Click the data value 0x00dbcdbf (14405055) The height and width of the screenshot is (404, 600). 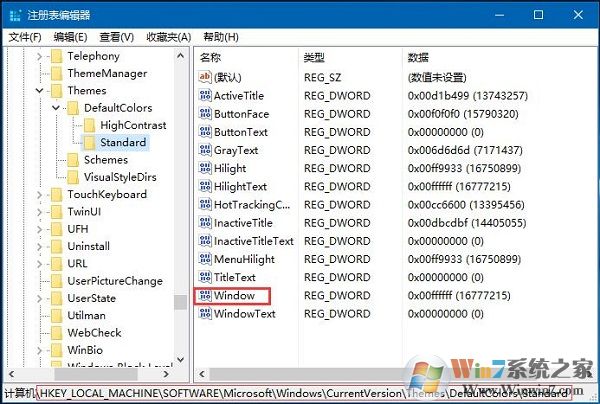point(467,223)
